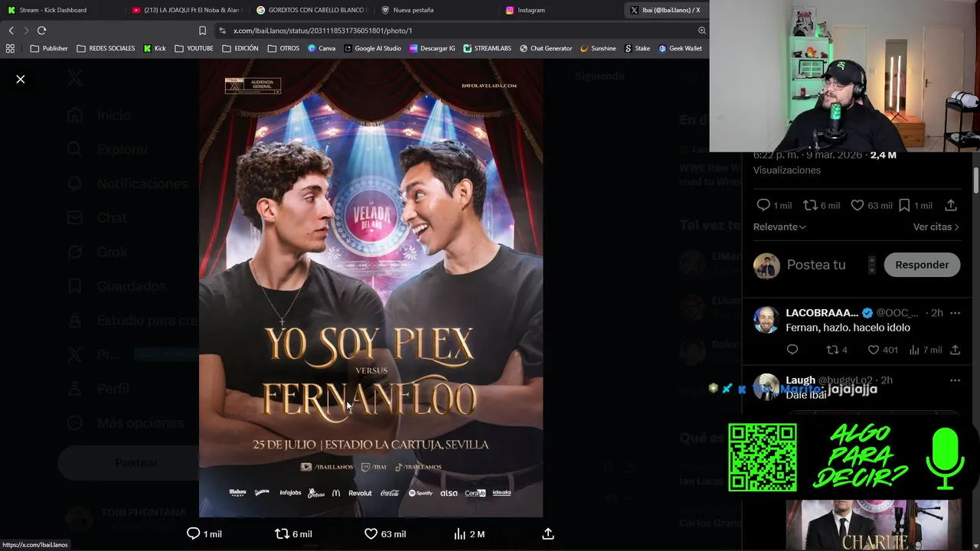The image size is (980, 551).
Task: Open Ver citas quotes link
Action: pyautogui.click(x=936, y=227)
